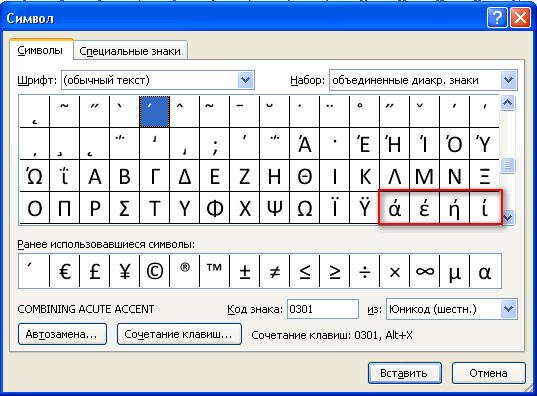Click the symbol grid scrollbar down arrow

[507, 217]
